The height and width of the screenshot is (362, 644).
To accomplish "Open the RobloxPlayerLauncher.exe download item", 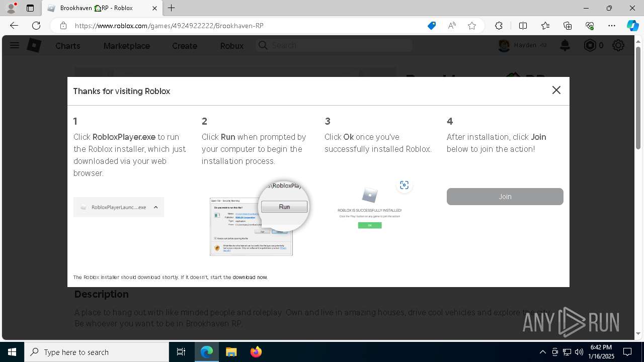I will point(119,207).
